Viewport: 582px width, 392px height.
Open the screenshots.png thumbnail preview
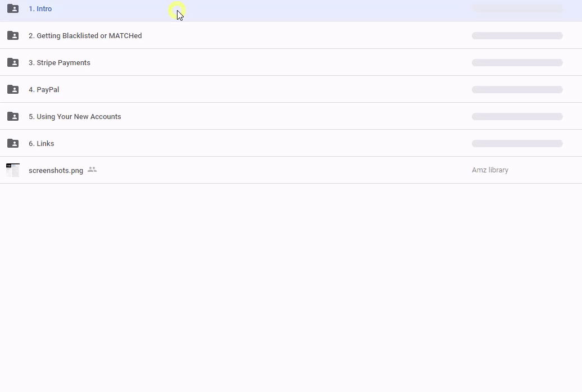13,170
